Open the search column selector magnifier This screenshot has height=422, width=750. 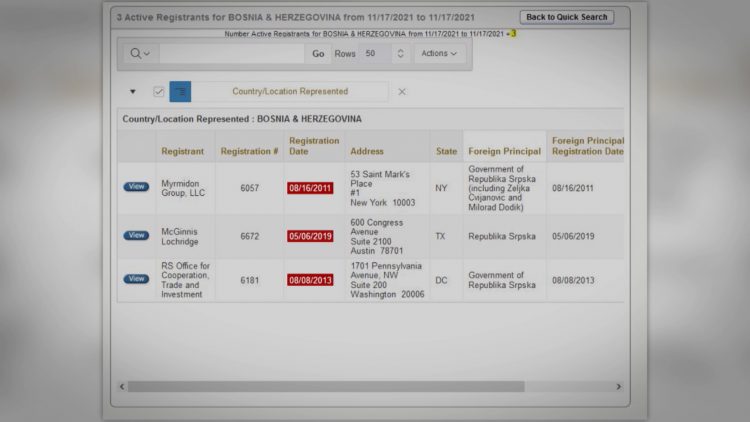(140, 54)
